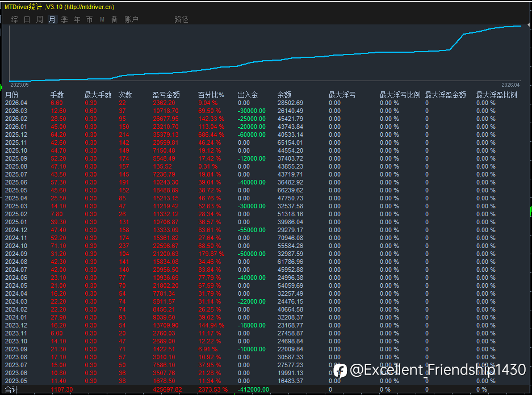Click the 2023.05 chart start label
Screen dimensions: 532x395
tap(19, 85)
